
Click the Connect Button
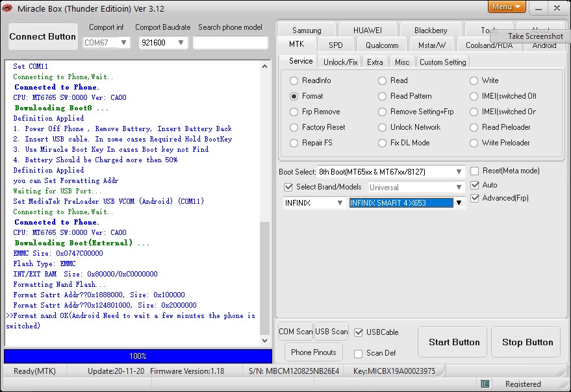point(43,37)
